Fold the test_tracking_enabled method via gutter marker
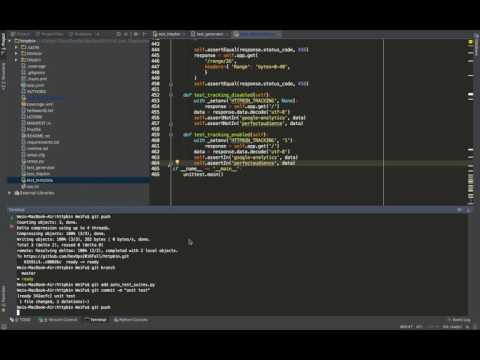Viewport: 480px width, 360px height. 171,135
